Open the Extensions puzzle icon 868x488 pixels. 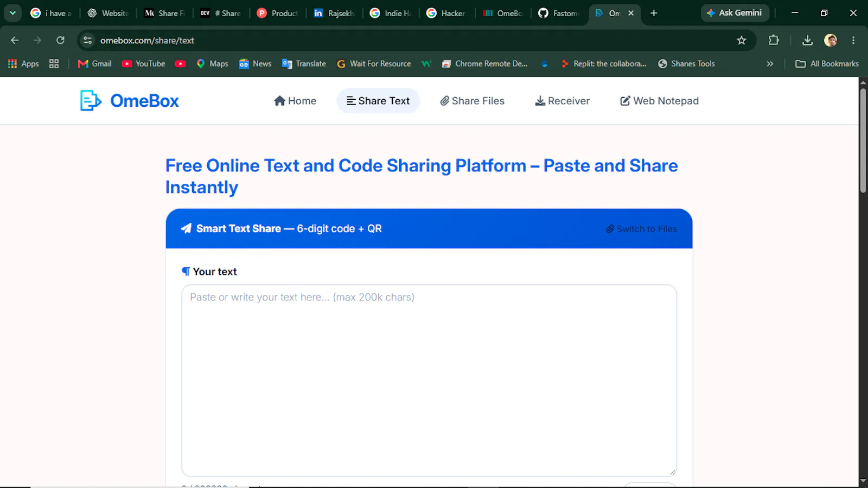tap(774, 40)
